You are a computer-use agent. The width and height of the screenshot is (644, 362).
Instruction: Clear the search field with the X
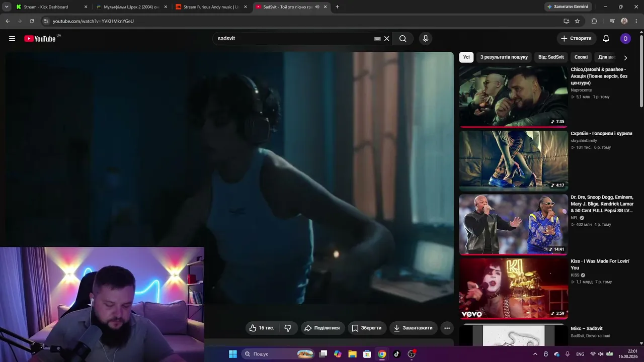(387, 39)
